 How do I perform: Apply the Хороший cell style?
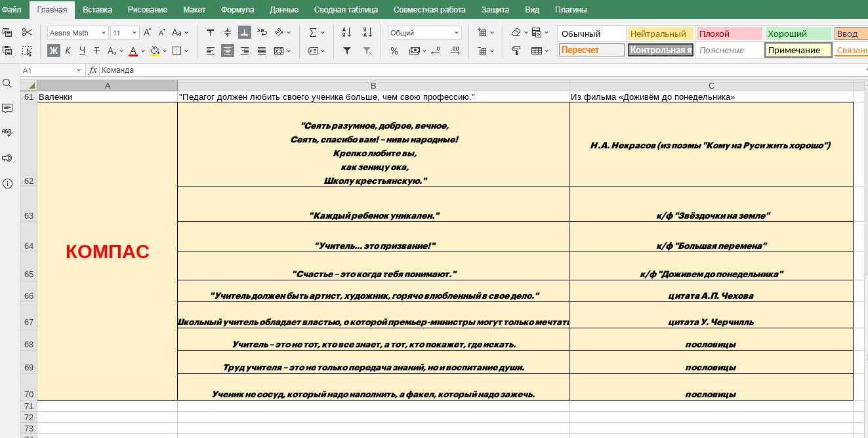tap(798, 33)
